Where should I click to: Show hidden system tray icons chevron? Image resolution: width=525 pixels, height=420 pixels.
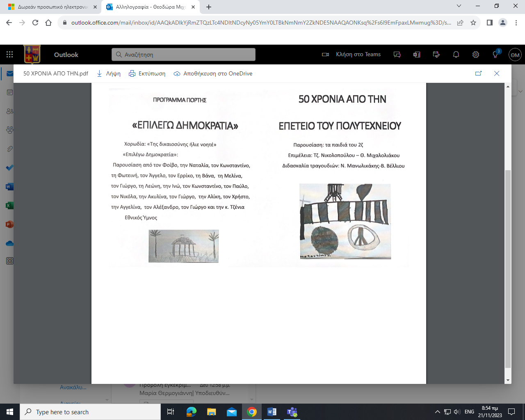click(x=437, y=412)
